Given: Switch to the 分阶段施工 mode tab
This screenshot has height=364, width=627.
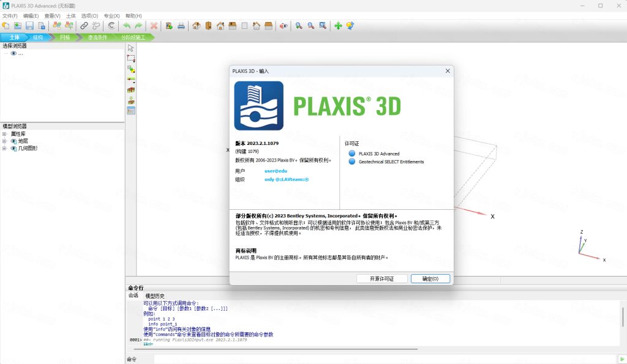Looking at the screenshot, I should [133, 37].
